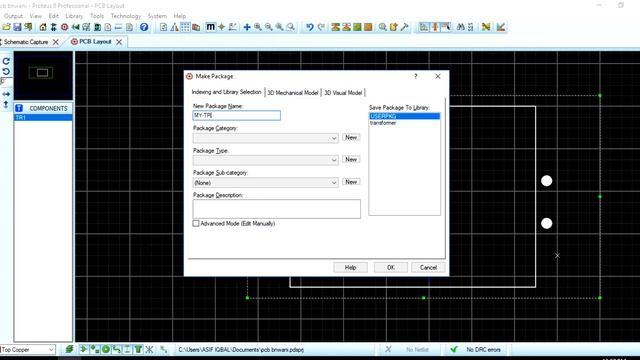
Task: Click the green T text filter icon
Action: 138,349
